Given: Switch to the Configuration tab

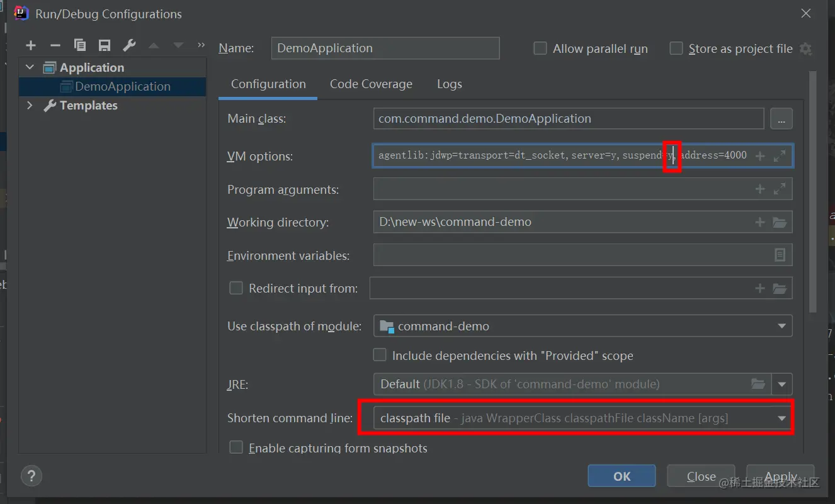Looking at the screenshot, I should [268, 84].
